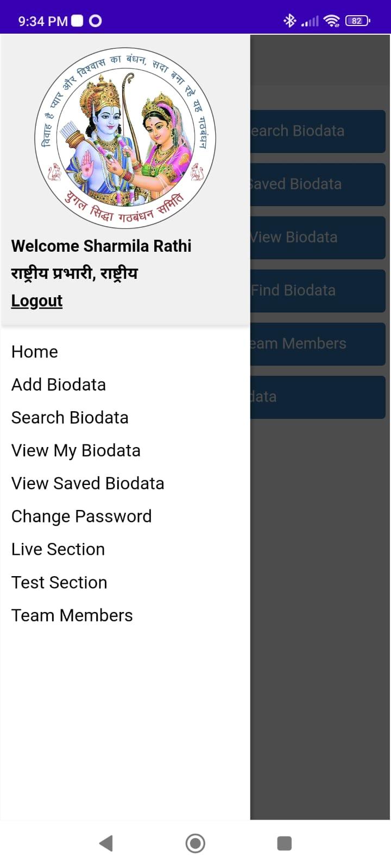Tap the dimmed Find Biodata button
391x868 pixels.
318,290
